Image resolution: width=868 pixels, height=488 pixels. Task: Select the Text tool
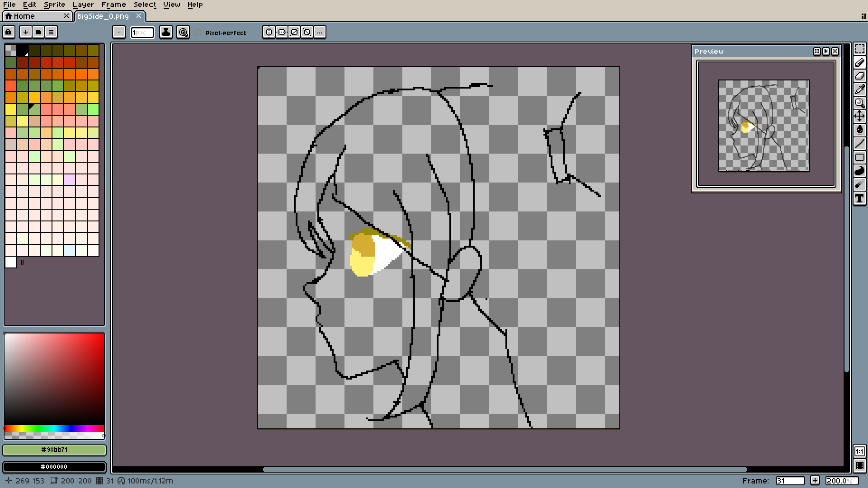(859, 198)
